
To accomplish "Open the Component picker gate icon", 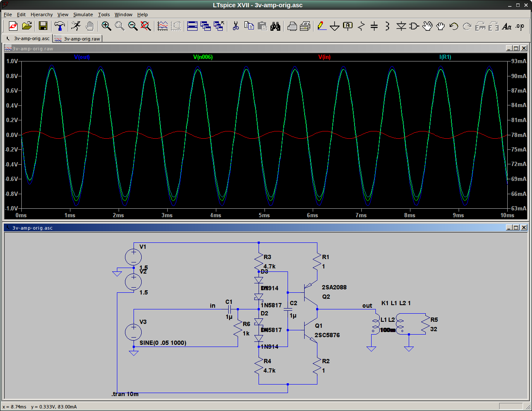I will click(x=414, y=26).
